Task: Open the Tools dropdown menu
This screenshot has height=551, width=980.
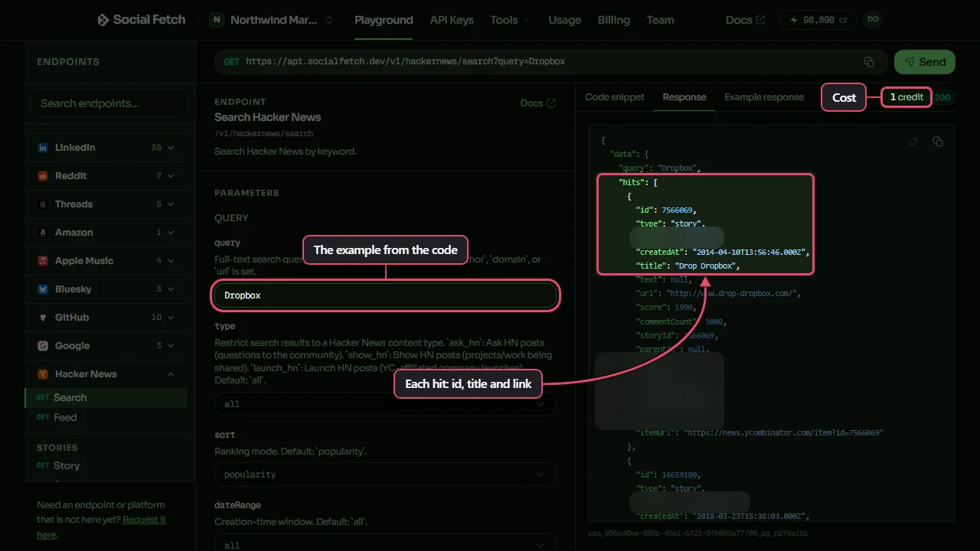Action: coord(509,20)
